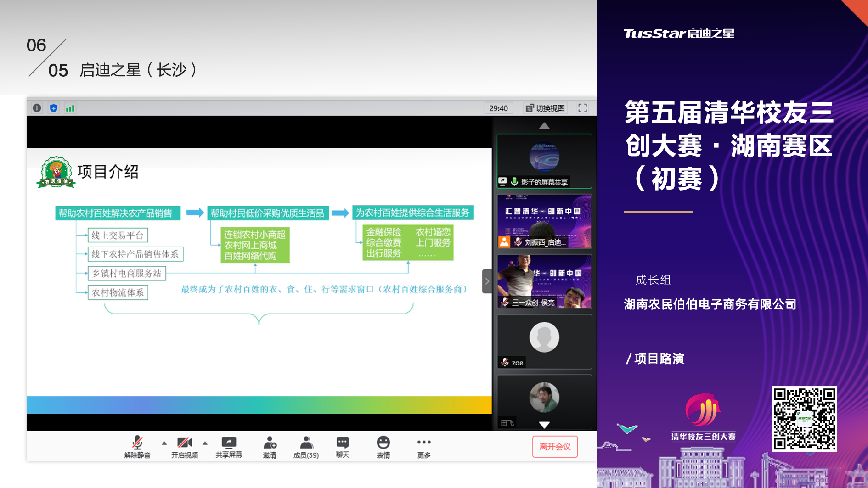Expand the video options arrow beside 开启视频
Image resolution: width=868 pixels, height=488 pixels.
205,443
